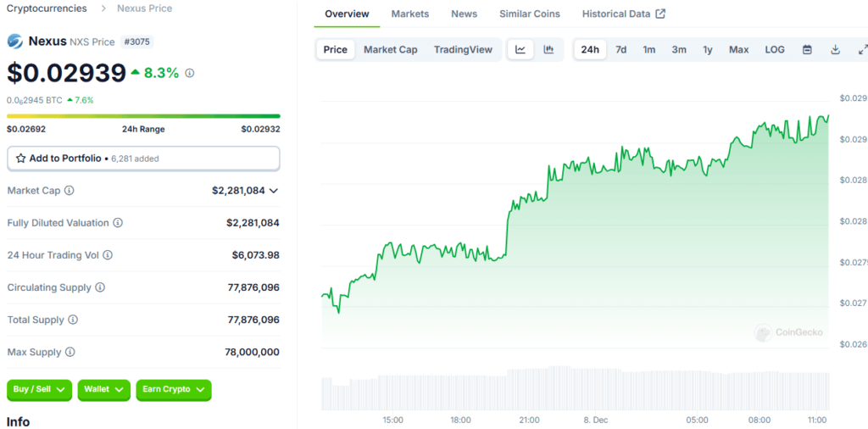Click the Fully Diluted Valuation info icon
Screen dimensions: 868x429
point(118,222)
